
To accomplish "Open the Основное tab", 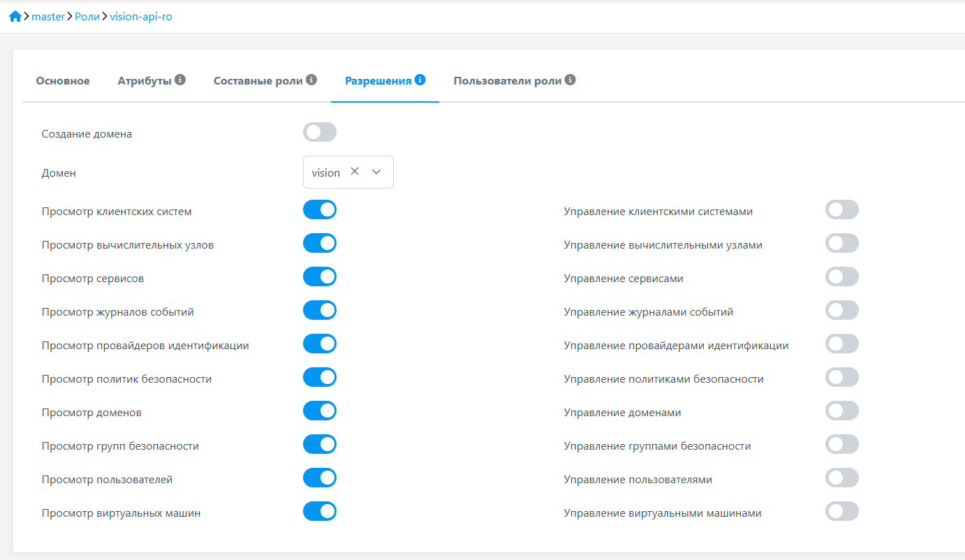I will pos(63,81).
